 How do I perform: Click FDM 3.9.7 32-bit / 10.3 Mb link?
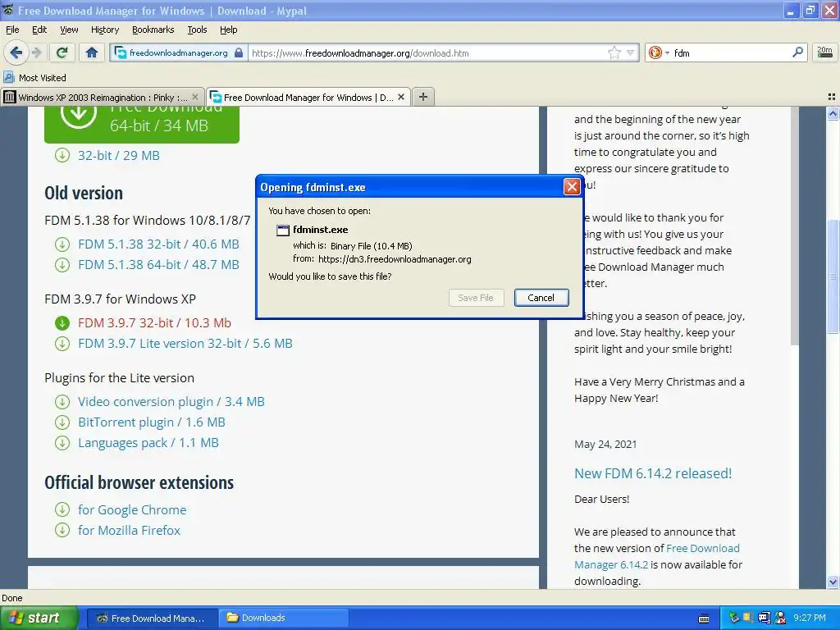(x=154, y=322)
